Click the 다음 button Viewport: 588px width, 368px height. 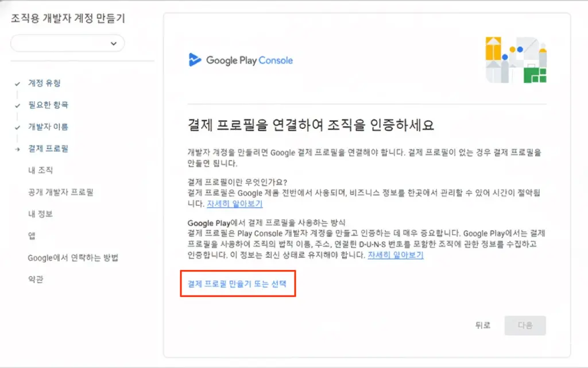coord(525,325)
